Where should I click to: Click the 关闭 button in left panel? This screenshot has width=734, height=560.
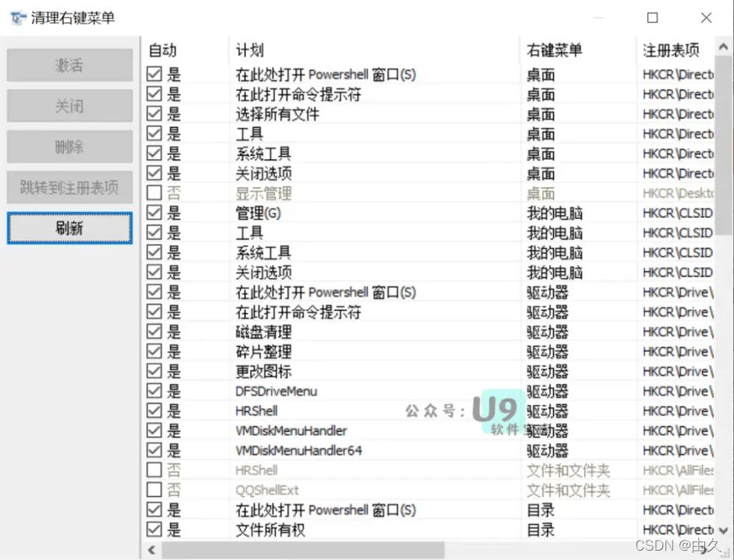pyautogui.click(x=70, y=106)
